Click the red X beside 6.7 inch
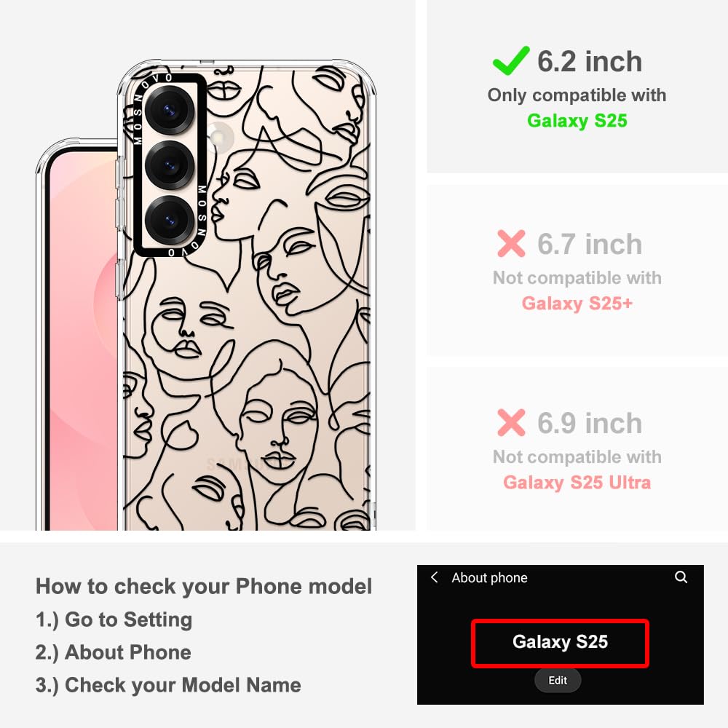 (x=511, y=243)
